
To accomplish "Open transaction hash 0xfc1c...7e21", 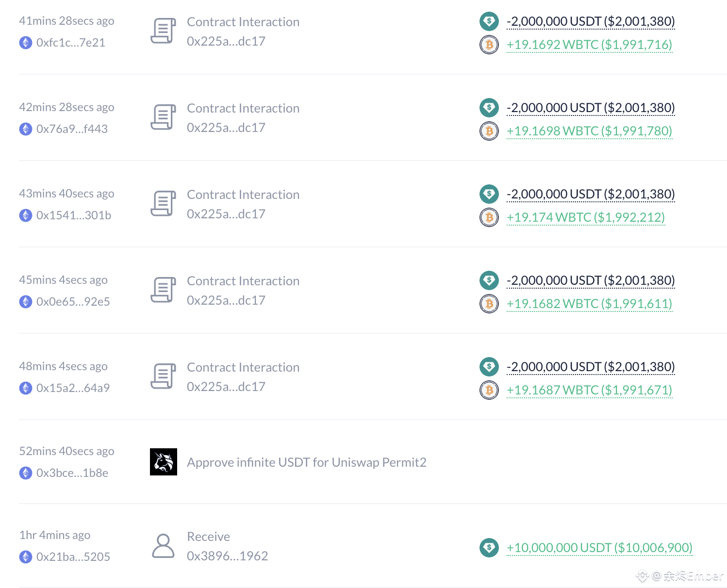I will [71, 43].
